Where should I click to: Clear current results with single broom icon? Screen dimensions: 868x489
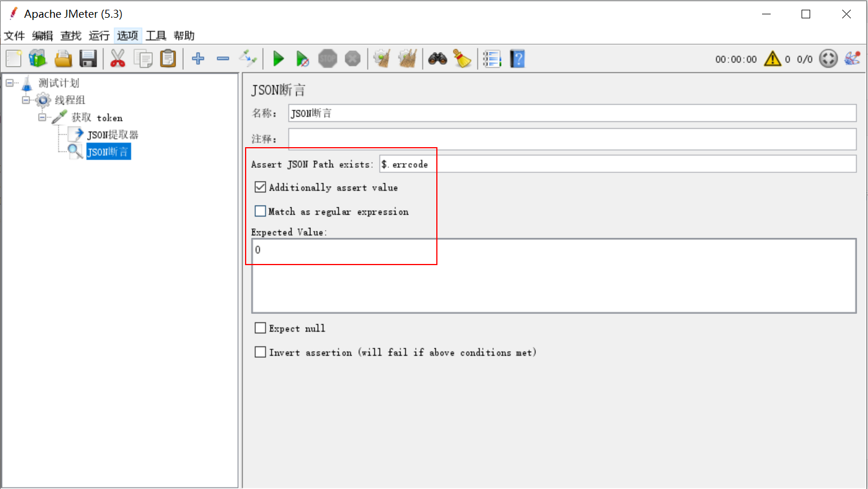[x=382, y=58]
